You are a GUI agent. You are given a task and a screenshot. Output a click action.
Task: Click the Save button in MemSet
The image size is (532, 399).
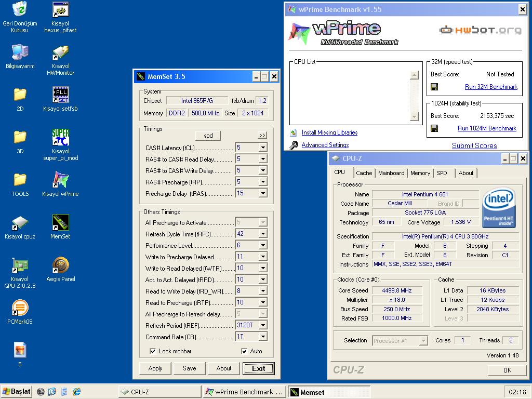coord(189,368)
